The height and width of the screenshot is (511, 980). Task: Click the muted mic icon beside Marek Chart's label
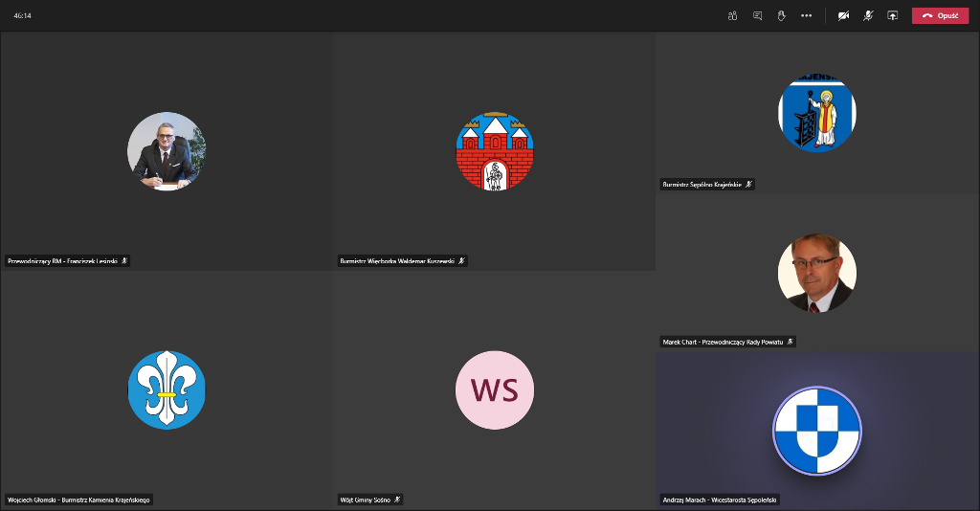click(x=790, y=342)
